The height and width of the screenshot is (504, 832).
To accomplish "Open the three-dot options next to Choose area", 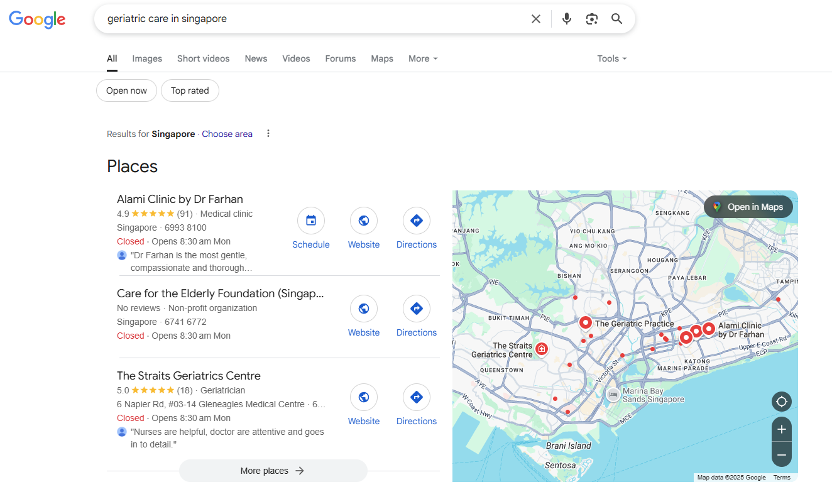I will click(268, 133).
